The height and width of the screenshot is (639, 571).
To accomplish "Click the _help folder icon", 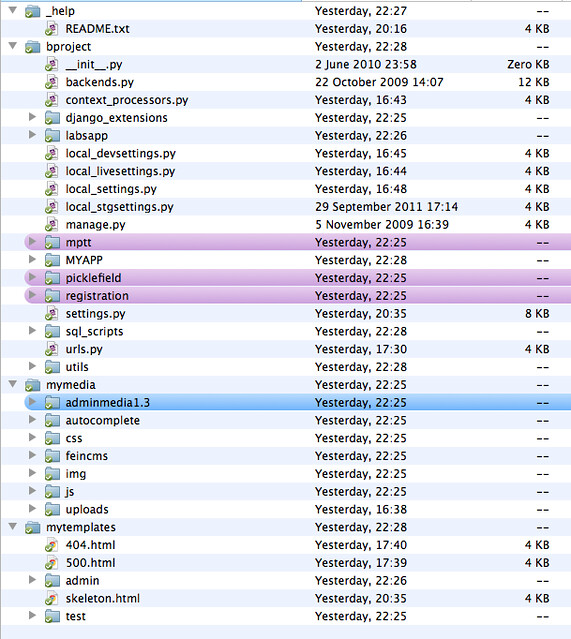I will click(x=32, y=11).
